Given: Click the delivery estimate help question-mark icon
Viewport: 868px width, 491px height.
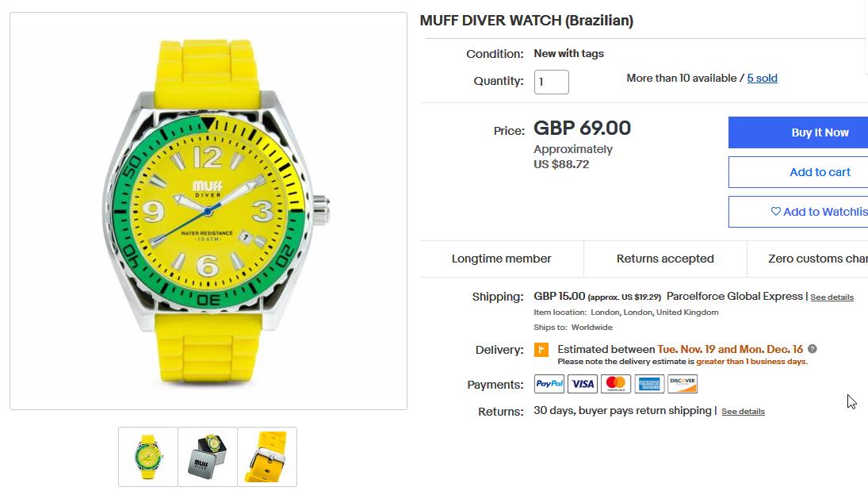Looking at the screenshot, I should click(812, 349).
